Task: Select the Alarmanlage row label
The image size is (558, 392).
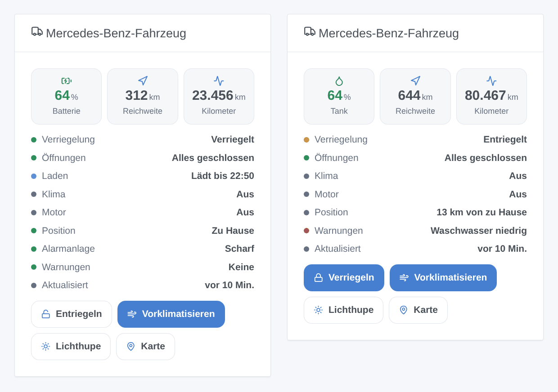Action: tap(68, 249)
